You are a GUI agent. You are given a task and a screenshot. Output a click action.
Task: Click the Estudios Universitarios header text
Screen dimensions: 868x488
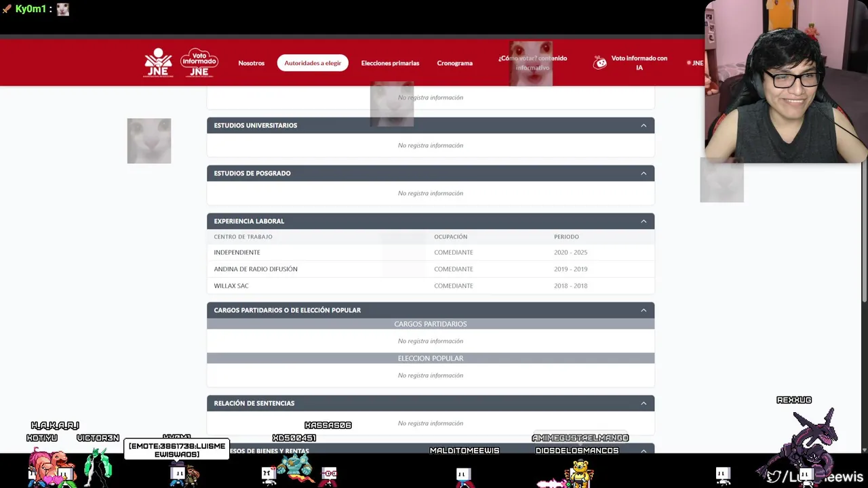point(256,125)
